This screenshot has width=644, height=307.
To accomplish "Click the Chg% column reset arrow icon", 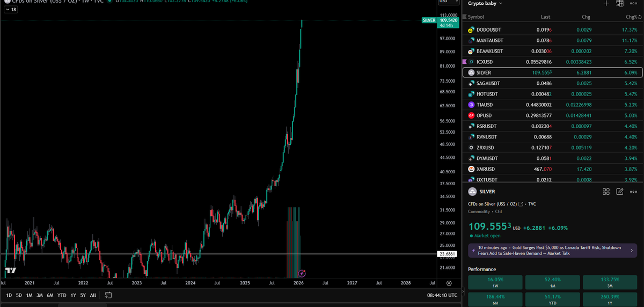I will point(640,17).
